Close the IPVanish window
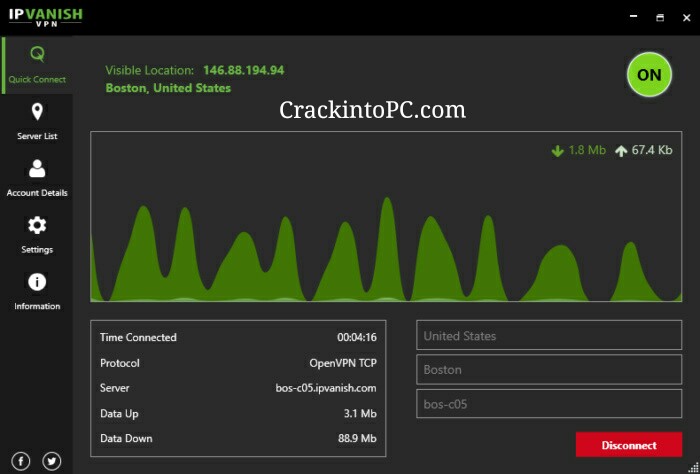 [687, 17]
